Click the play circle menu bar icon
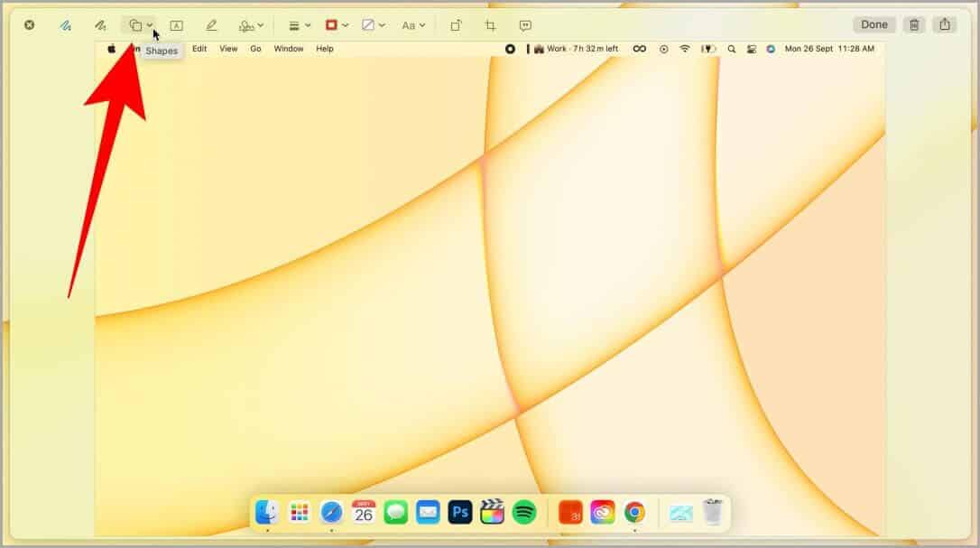Image resolution: width=980 pixels, height=548 pixels. click(x=664, y=49)
